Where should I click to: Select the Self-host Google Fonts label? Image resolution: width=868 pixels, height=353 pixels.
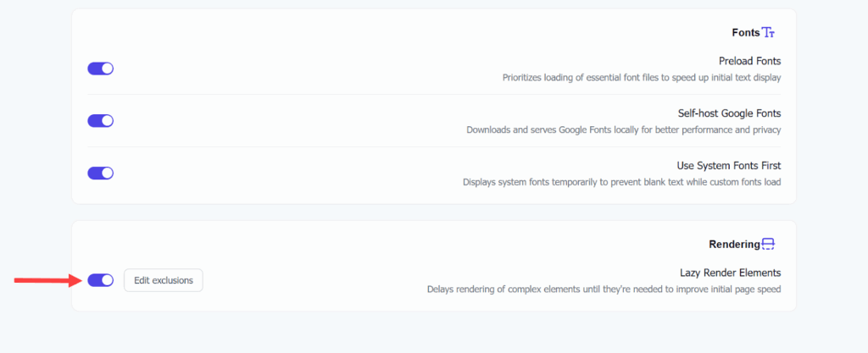coord(729,113)
